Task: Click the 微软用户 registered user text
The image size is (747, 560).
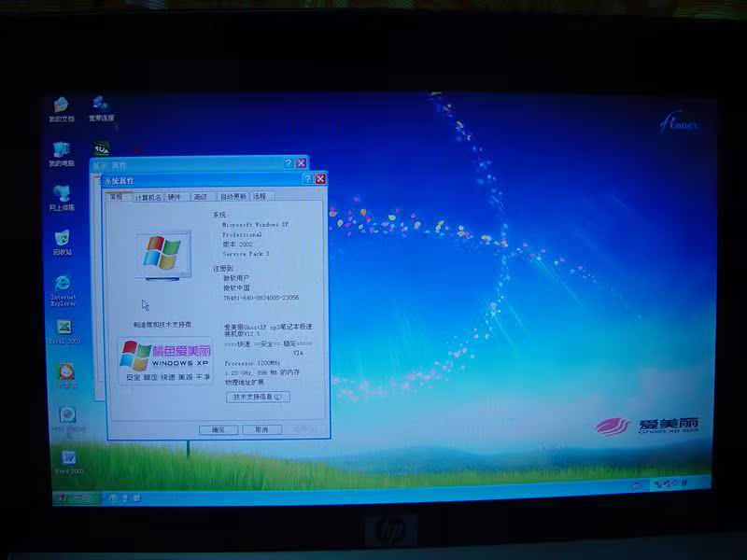Action: (236, 278)
